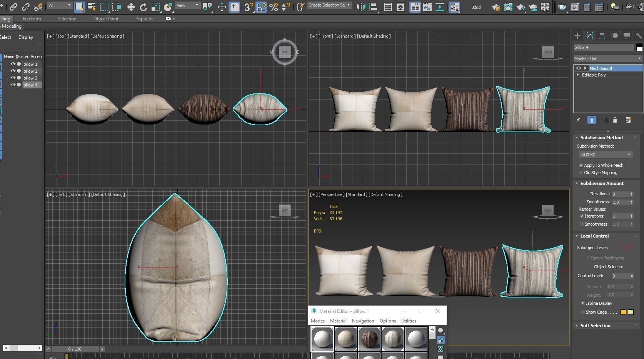Toggle the Angle Snap icon

click(x=261, y=7)
